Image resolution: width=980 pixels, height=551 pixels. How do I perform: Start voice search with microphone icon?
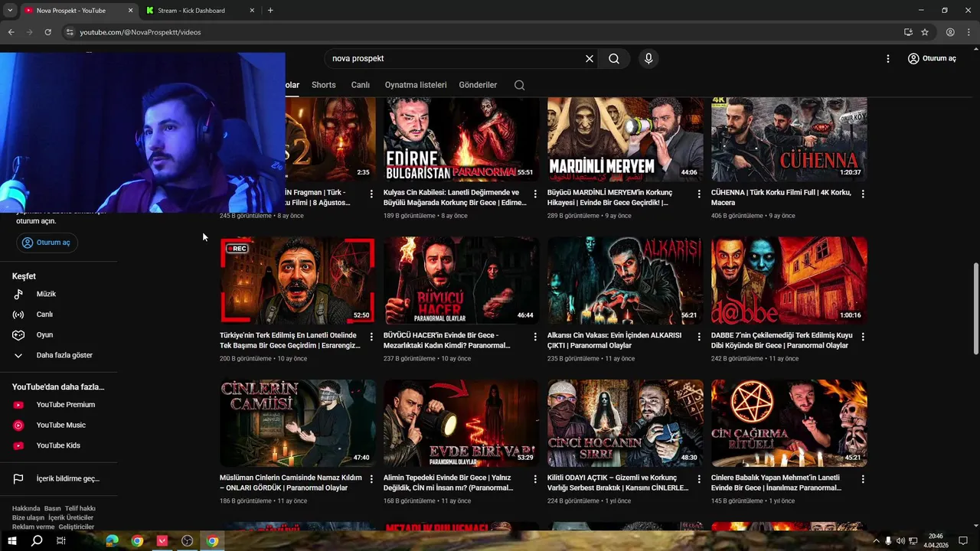(648, 59)
